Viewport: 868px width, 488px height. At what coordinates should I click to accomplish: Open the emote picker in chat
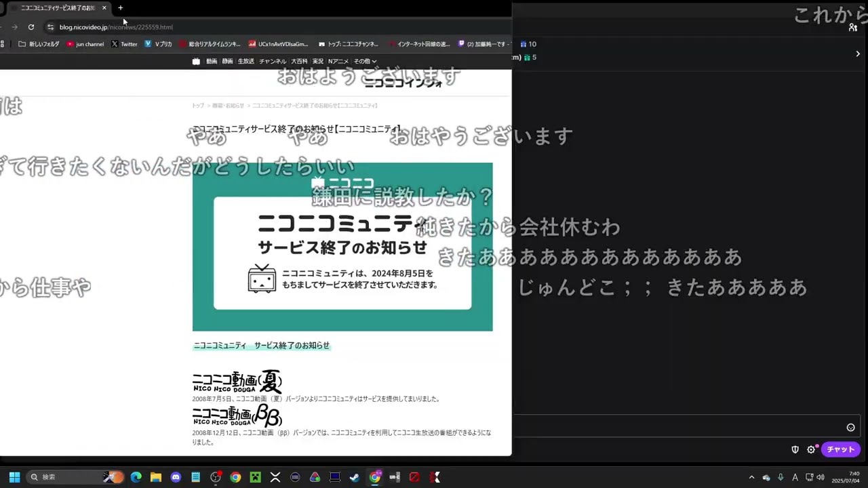pos(850,427)
